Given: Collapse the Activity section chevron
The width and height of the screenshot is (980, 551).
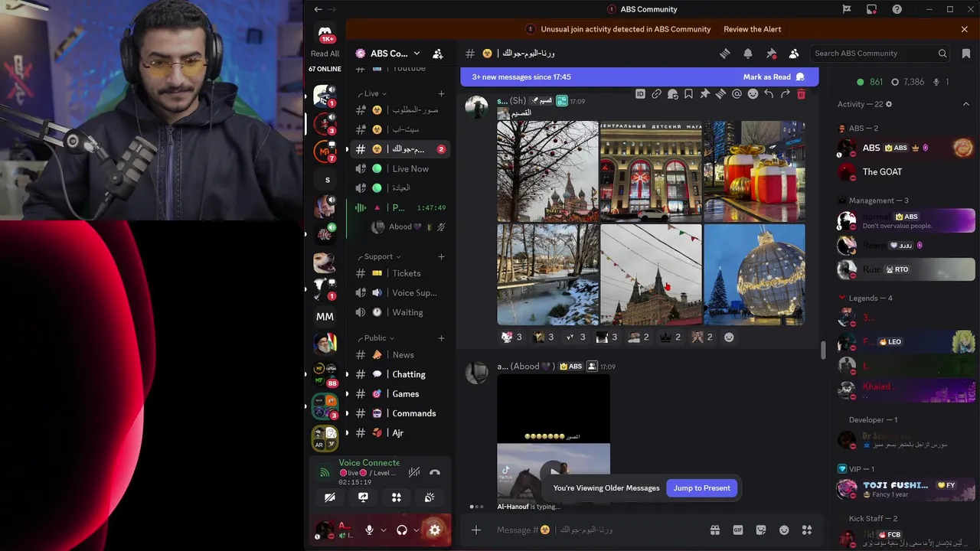Looking at the screenshot, I should [x=965, y=104].
